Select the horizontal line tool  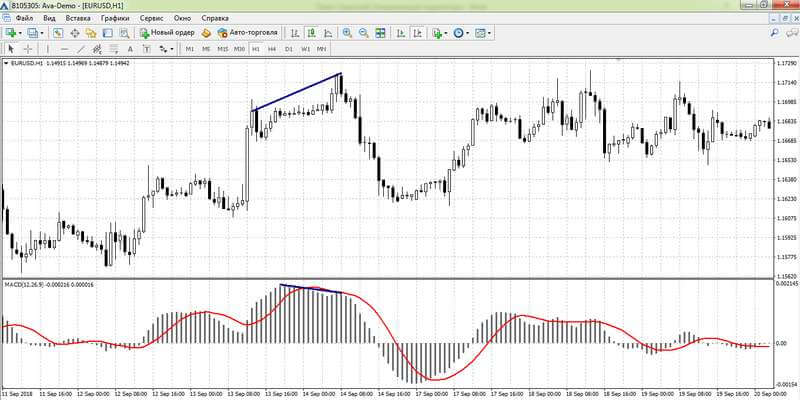coord(64,48)
